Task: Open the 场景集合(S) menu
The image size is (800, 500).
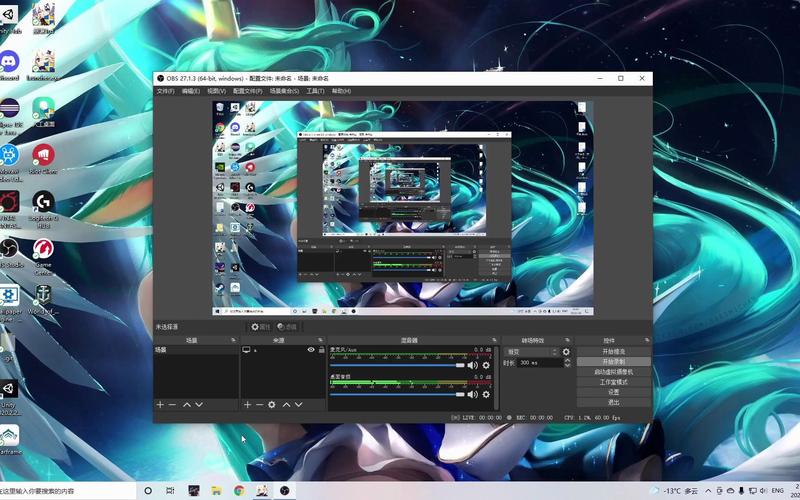Action: 284,91
